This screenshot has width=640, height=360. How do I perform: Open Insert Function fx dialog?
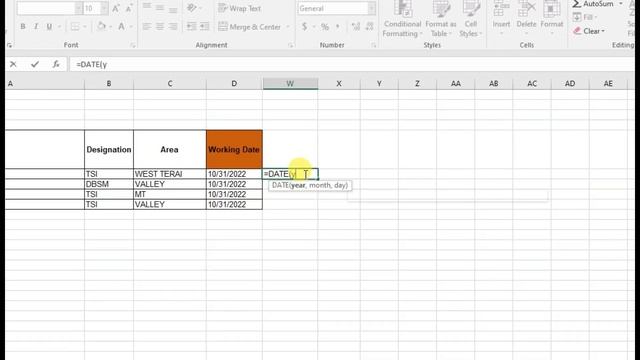(56, 64)
